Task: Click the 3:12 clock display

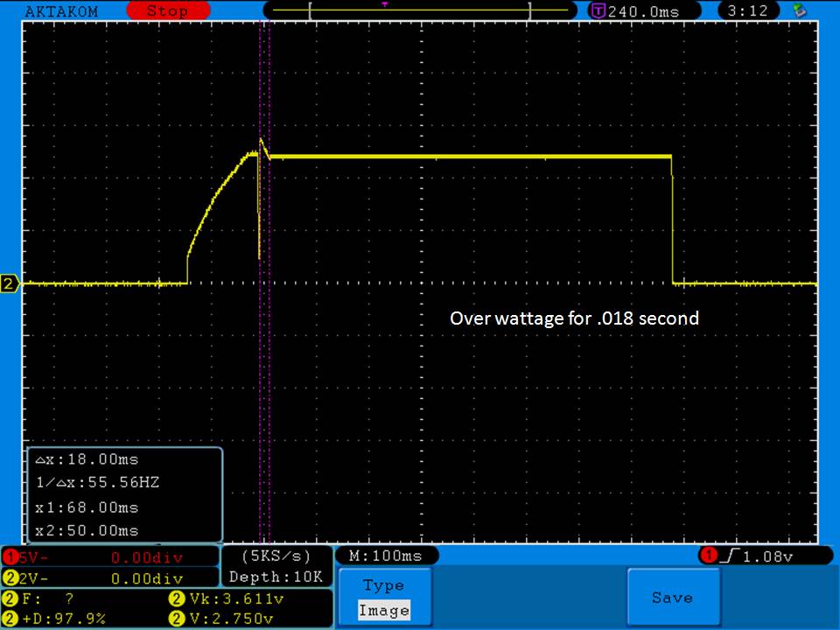Action: [x=753, y=11]
